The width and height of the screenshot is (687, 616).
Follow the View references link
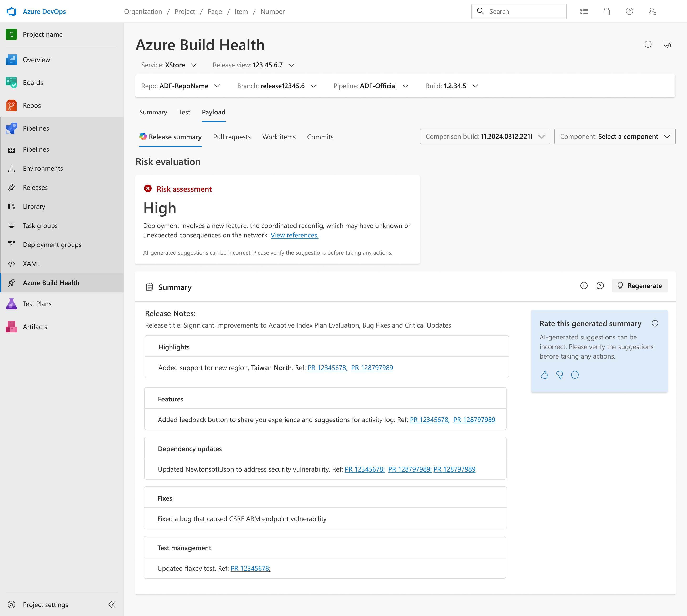(x=295, y=235)
